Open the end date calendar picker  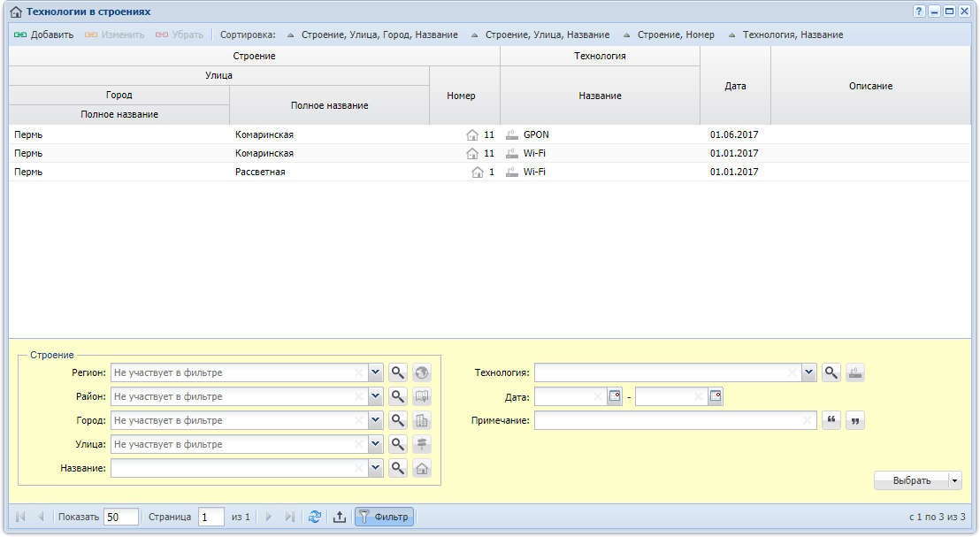pos(716,396)
